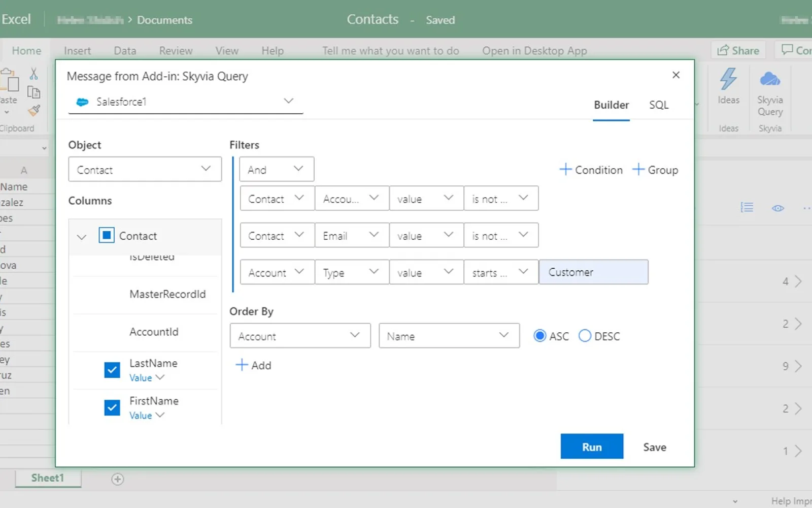Switch to the SQL tab

tap(659, 105)
